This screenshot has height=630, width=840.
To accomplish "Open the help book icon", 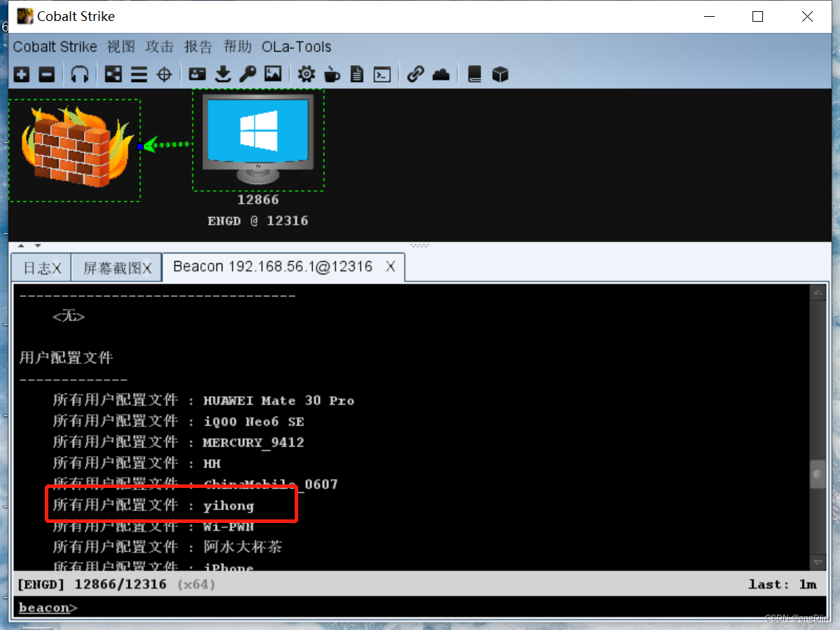I will [x=475, y=74].
